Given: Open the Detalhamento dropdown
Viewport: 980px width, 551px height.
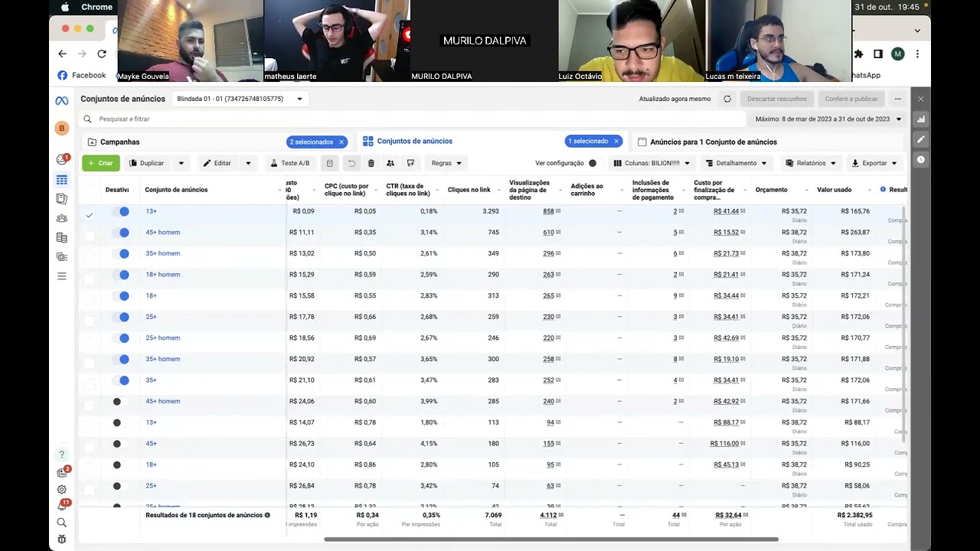Looking at the screenshot, I should click(736, 163).
